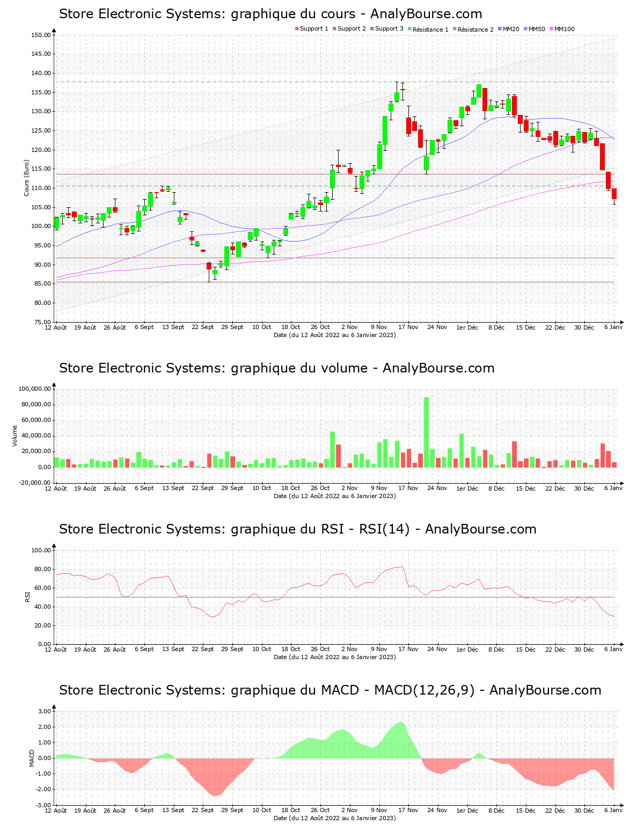
Task: Click the date range caption under the volume chart
Action: 335,496
